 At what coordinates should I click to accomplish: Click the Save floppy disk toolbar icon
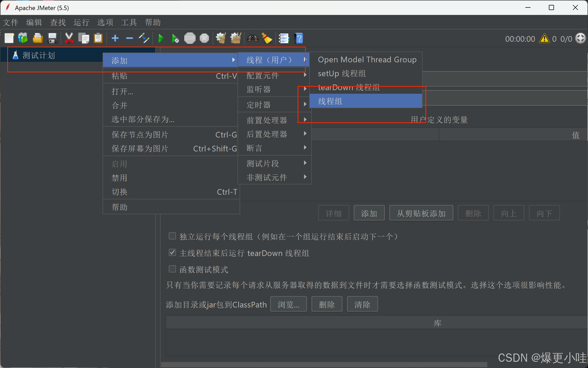click(52, 39)
